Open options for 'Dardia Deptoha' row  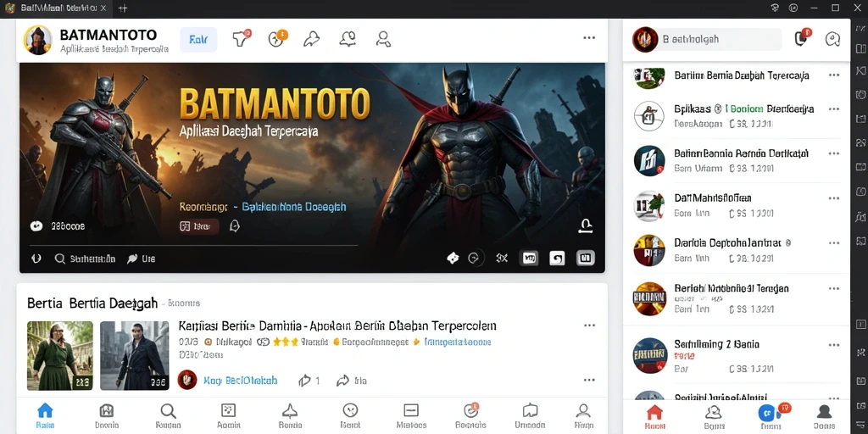834,243
